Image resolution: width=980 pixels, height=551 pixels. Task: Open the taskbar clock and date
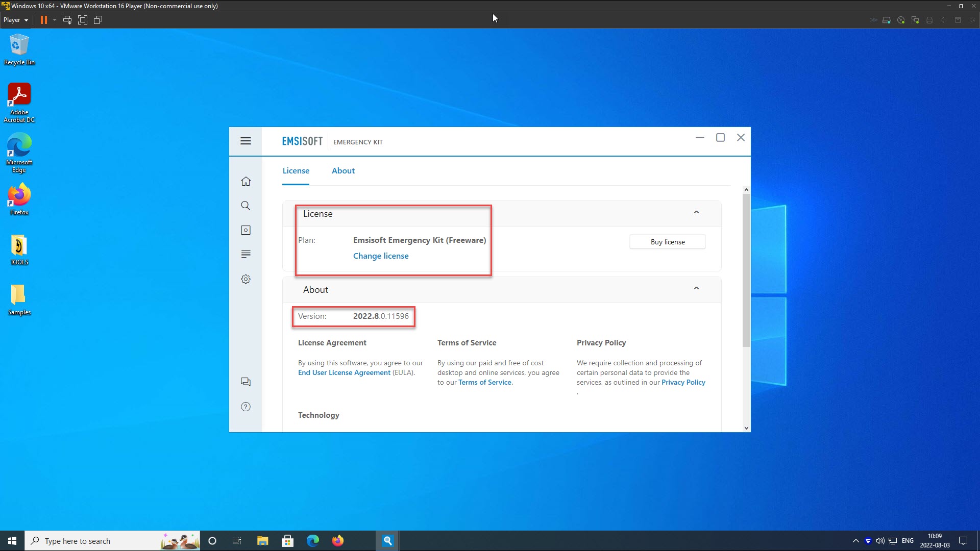935,541
